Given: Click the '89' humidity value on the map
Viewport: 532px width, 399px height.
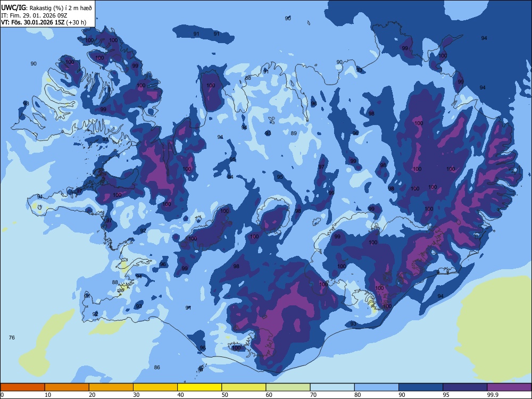Looking at the screenshot, I should [294, 134].
